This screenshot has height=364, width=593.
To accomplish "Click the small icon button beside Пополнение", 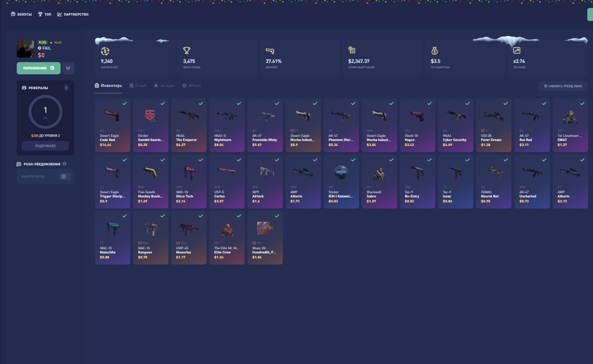I will click(68, 68).
